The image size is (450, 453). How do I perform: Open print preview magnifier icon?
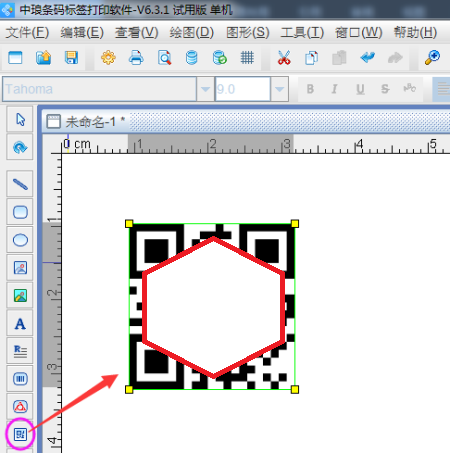point(164,58)
